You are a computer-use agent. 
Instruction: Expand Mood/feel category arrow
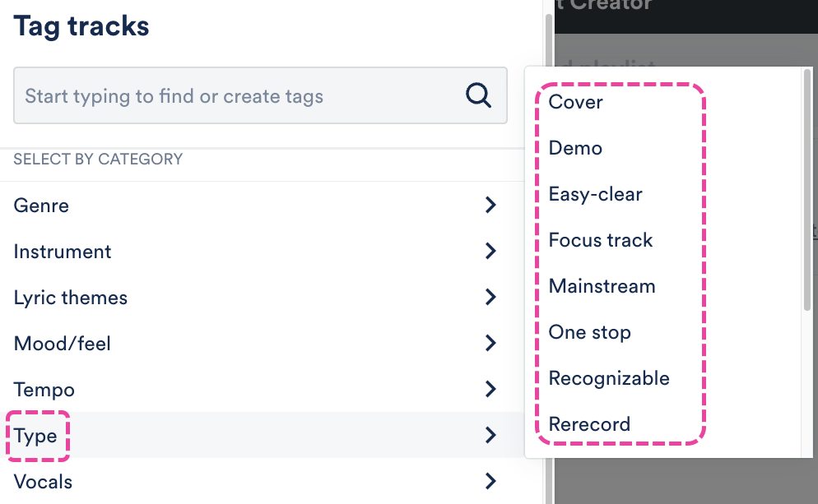[490, 344]
